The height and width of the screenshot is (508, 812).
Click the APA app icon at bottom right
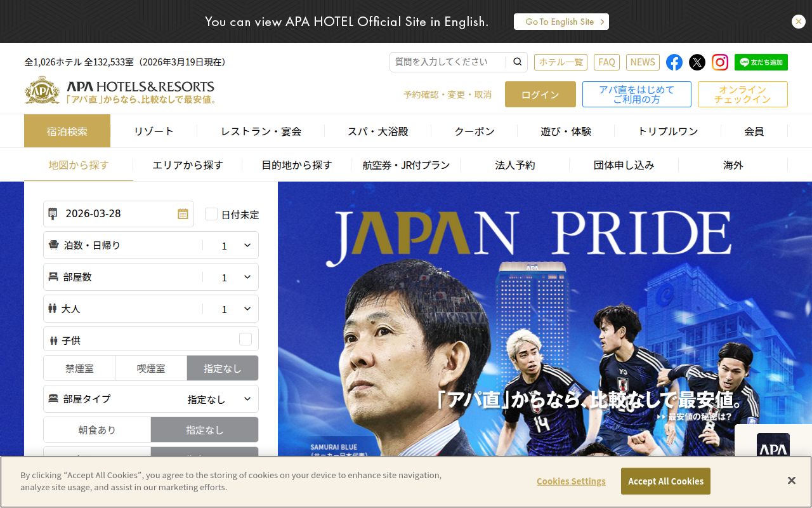[773, 444]
